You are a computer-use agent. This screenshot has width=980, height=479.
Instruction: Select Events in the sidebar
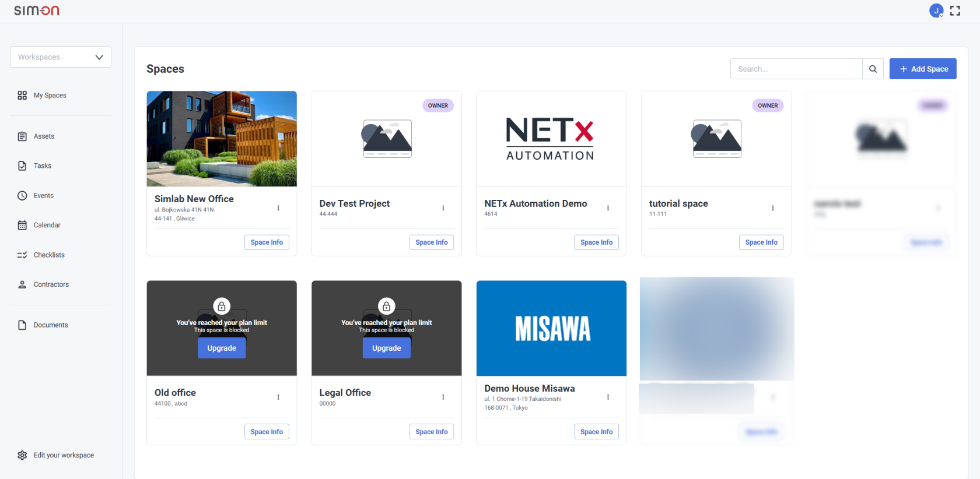pyautogui.click(x=44, y=196)
